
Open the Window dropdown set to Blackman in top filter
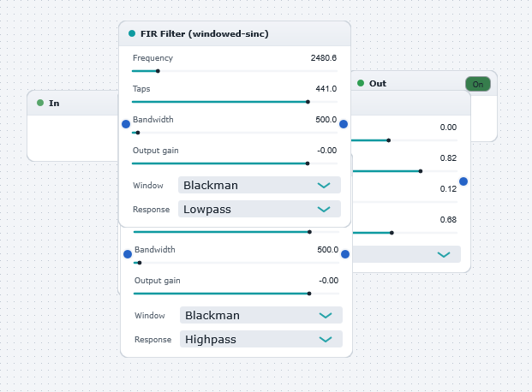pos(260,185)
